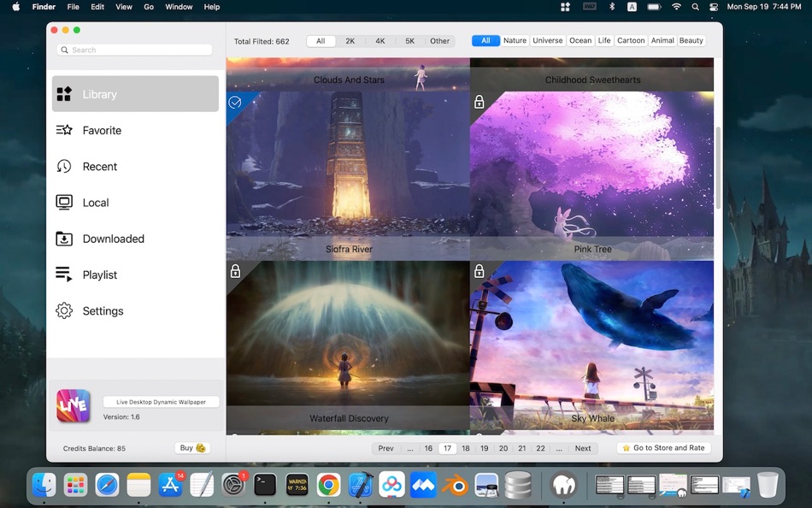Click the vertical scrollbar of wallpaper grid
The width and height of the screenshot is (812, 508).
coord(718,167)
